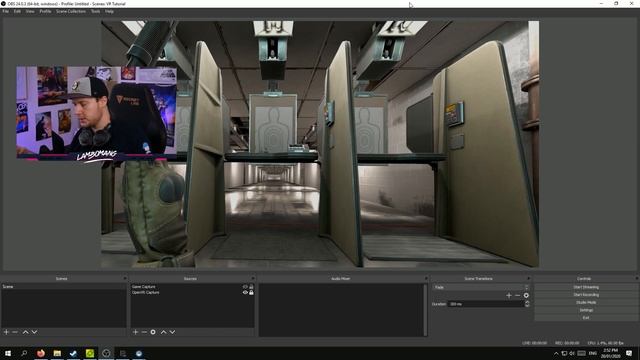The height and width of the screenshot is (360, 640).
Task: Open network tray icon
Action: [x=564, y=353]
